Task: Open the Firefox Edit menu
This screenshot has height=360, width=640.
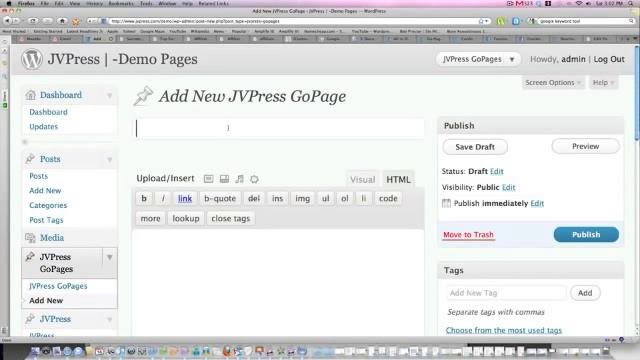Action: point(59,3)
